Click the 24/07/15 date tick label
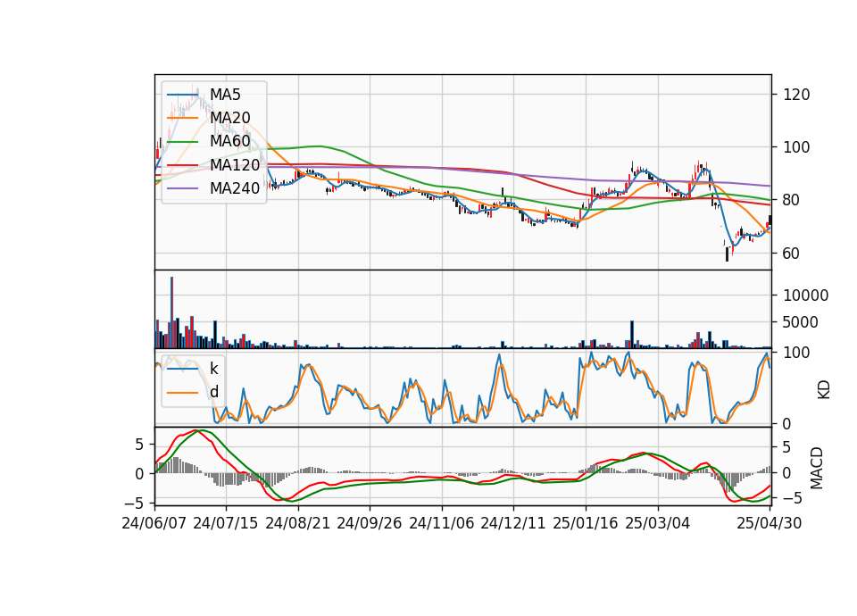This screenshot has height=616, width=857. [226, 523]
